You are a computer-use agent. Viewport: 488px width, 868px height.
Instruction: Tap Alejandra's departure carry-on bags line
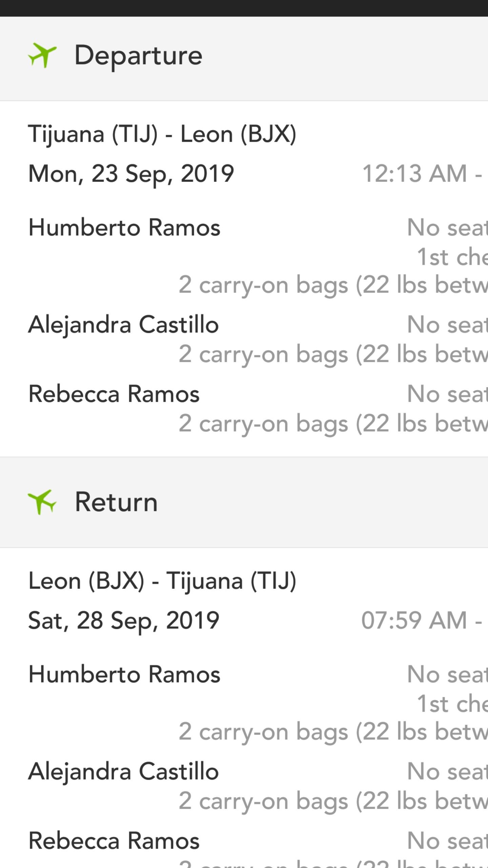pos(333,354)
